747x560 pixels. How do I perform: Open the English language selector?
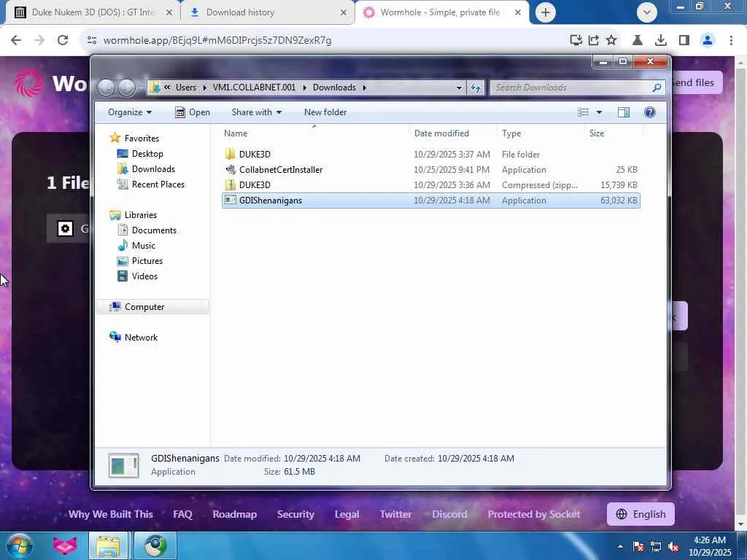point(640,514)
